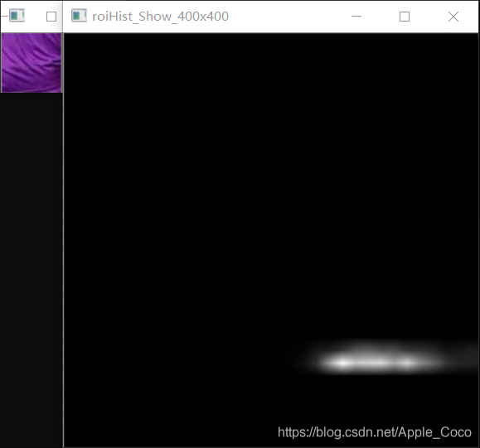Close the roiHist_Show_400x400 window
Image resolution: width=480 pixels, height=448 pixels.
(x=453, y=17)
